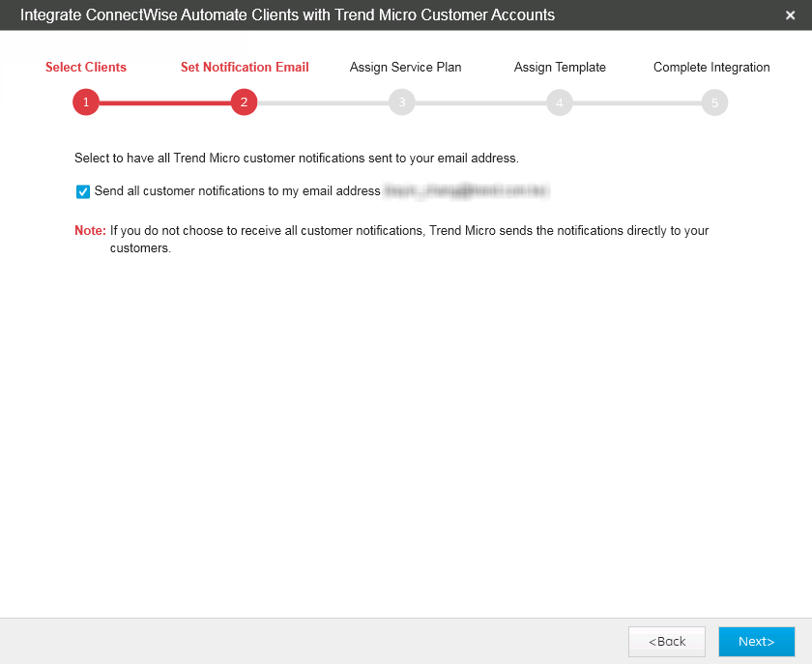The width and height of the screenshot is (812, 665).
Task: Close the integration dialog with X
Action: tap(791, 15)
